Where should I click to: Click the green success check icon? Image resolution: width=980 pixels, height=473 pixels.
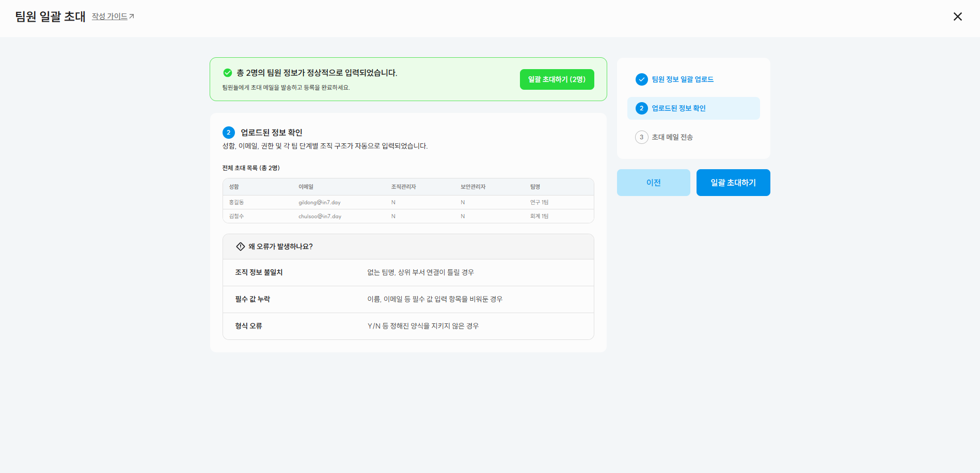click(227, 73)
